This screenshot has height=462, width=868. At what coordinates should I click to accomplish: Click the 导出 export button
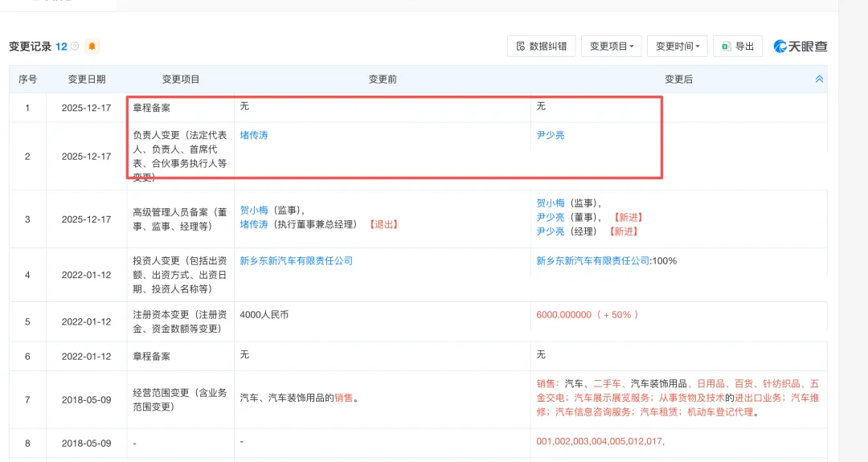[738, 47]
